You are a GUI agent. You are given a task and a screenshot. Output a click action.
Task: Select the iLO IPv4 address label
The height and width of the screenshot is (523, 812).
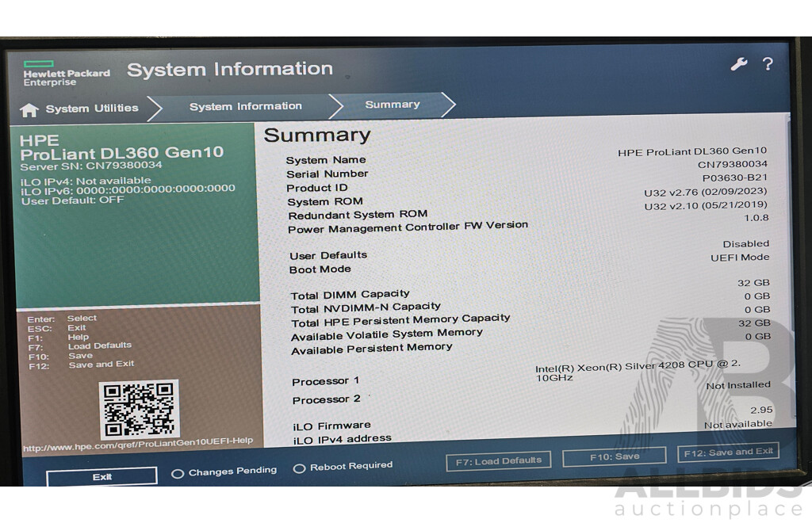pos(343,439)
